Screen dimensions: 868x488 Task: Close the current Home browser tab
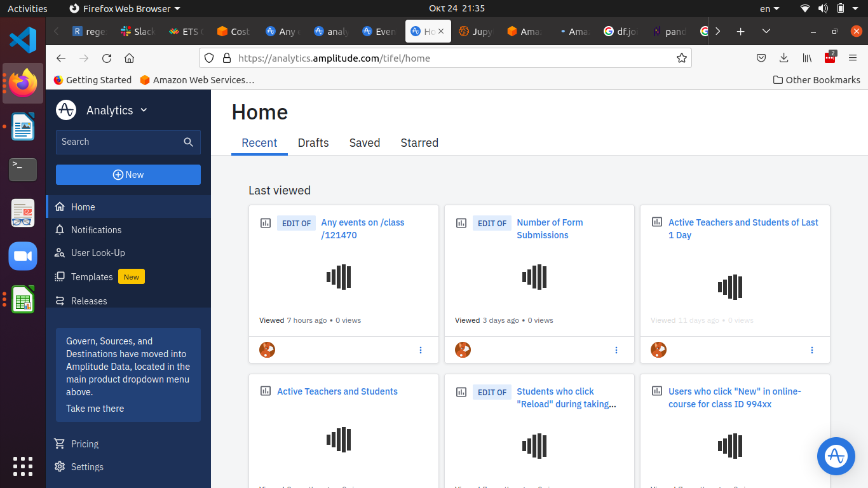pyautogui.click(x=441, y=31)
